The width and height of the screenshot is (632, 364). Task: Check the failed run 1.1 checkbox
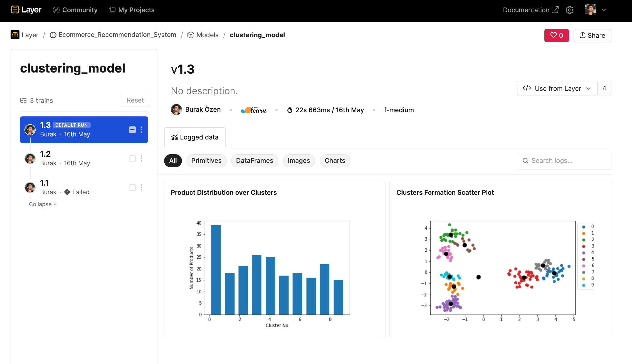(x=132, y=188)
